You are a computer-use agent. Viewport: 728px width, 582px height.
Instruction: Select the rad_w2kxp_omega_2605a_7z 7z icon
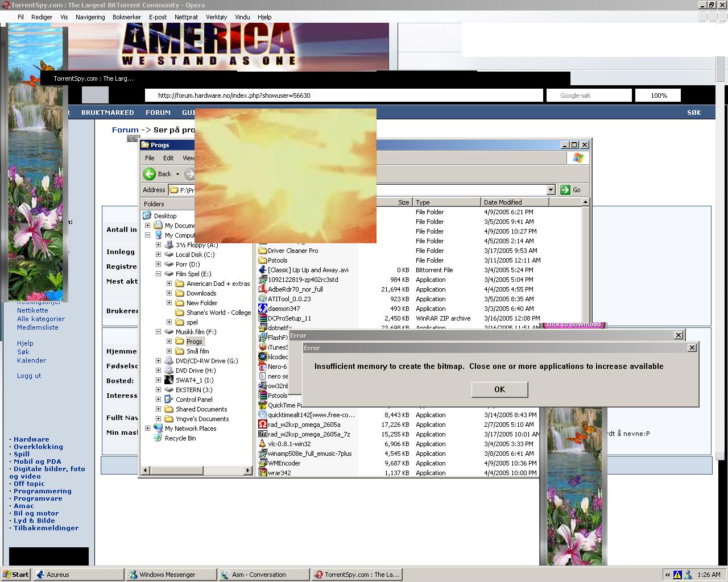coord(263,434)
